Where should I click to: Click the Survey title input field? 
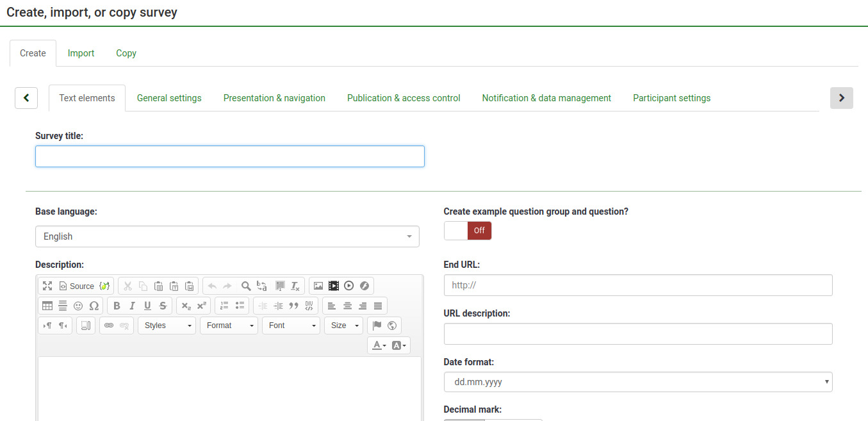pyautogui.click(x=229, y=156)
